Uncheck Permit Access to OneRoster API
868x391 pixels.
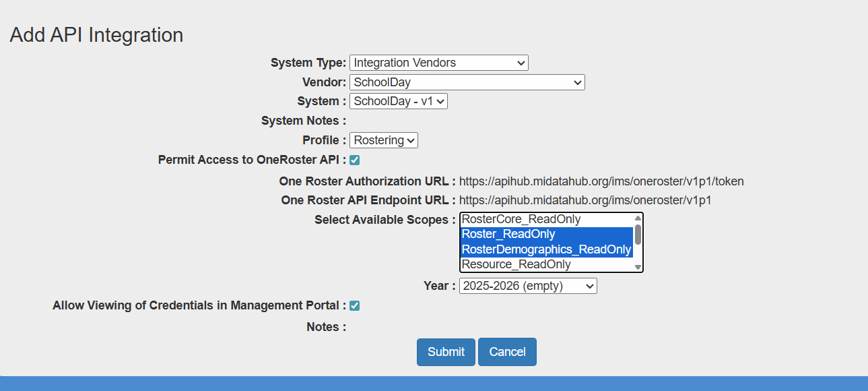click(x=354, y=160)
